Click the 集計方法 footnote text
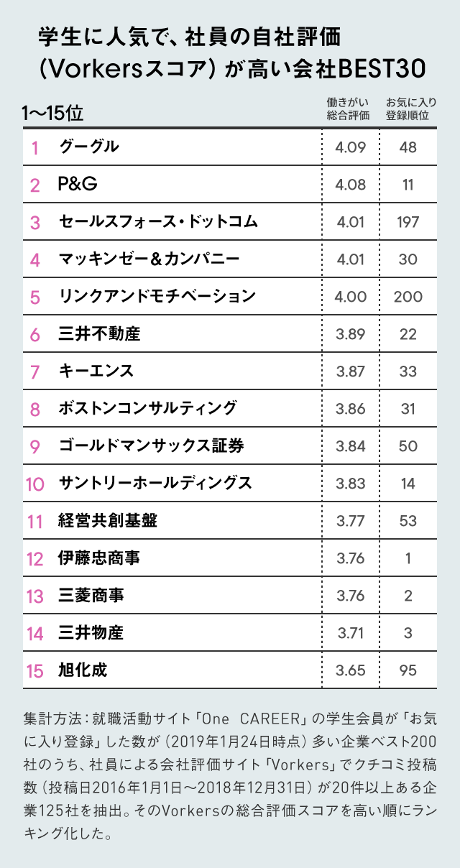460x868 pixels. (230, 776)
